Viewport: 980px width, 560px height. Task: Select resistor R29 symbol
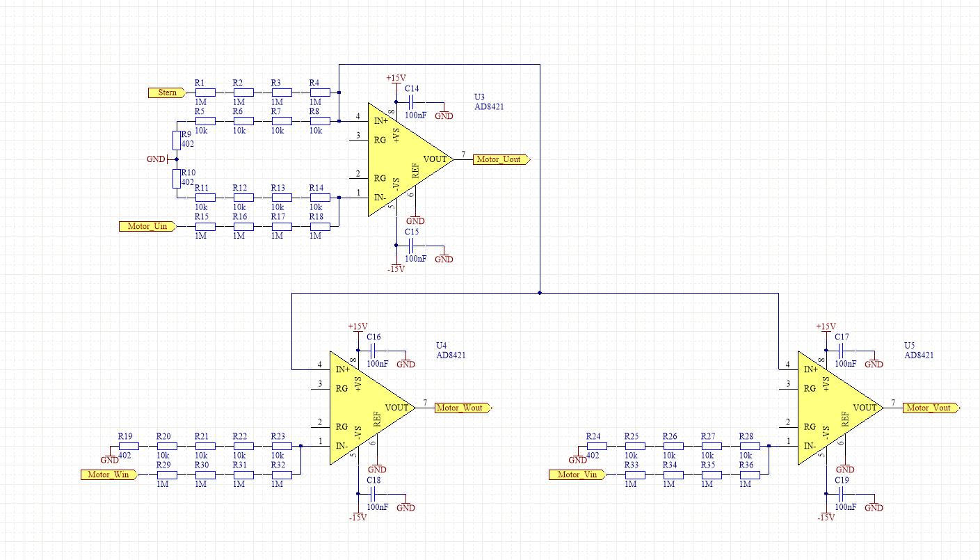click(167, 475)
